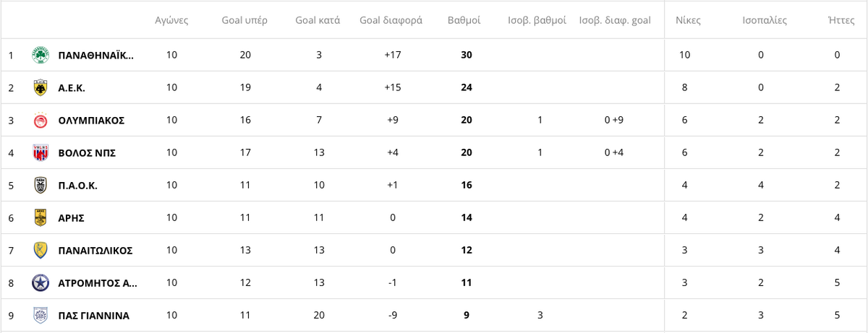The image size is (868, 333).
Task: Sort standings by Βαθμοί header
Action: click(464, 20)
